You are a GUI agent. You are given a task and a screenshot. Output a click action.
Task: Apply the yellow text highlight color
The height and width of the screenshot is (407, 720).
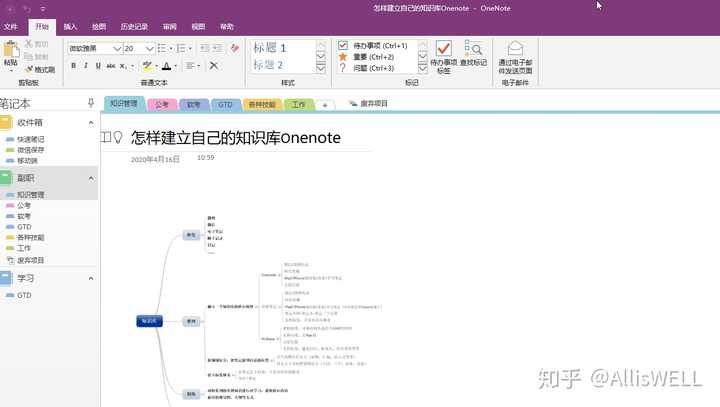147,66
